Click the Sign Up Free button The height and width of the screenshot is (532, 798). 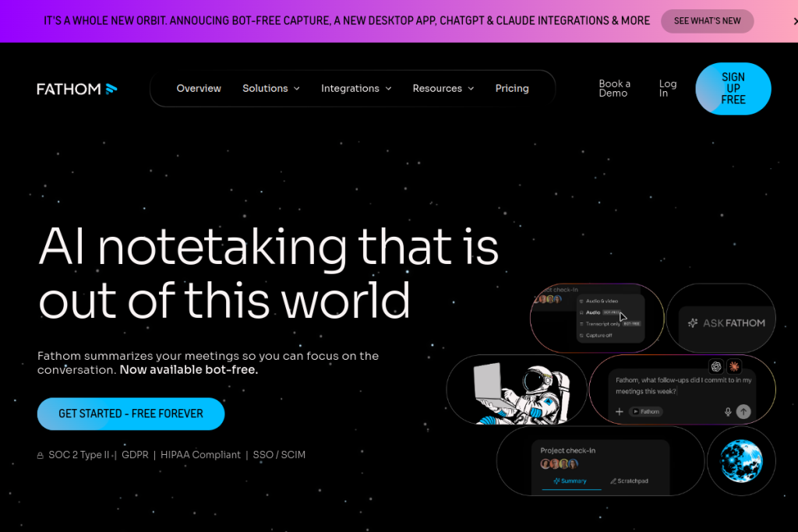733,89
